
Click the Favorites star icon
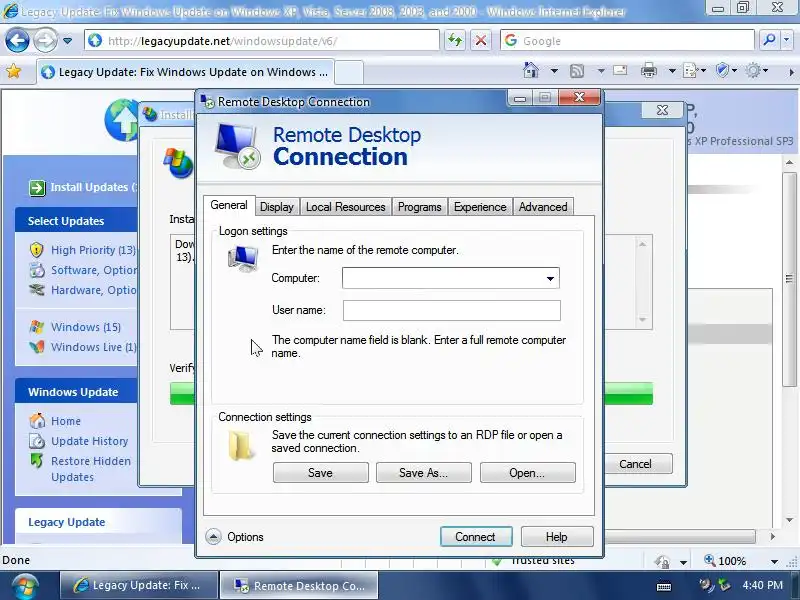(14, 71)
